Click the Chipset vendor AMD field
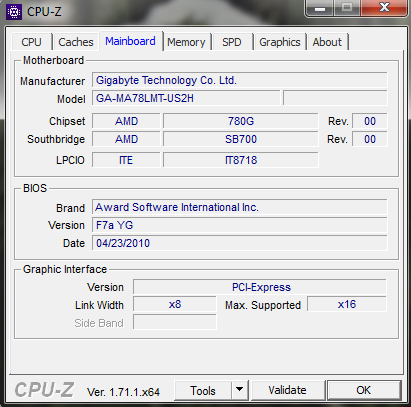411x407 pixels. point(126,121)
